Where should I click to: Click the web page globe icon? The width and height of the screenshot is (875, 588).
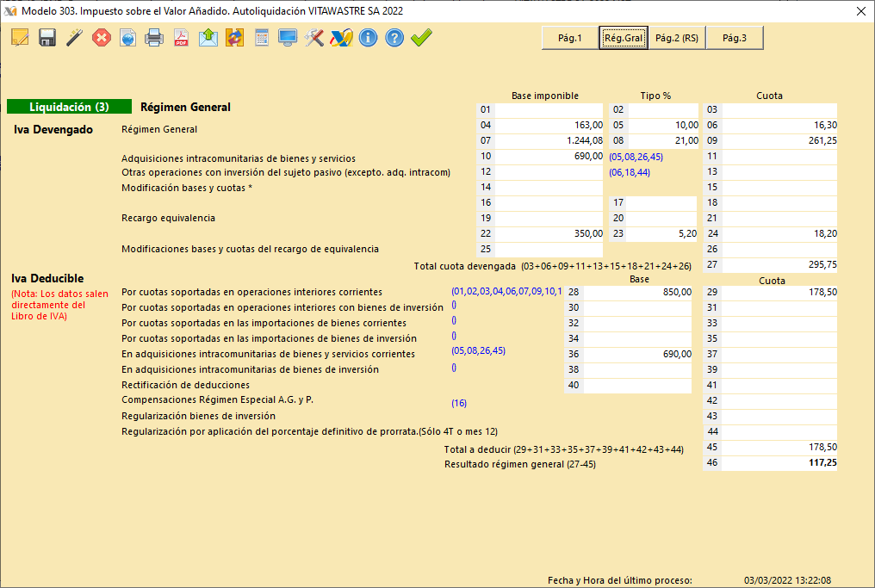127,38
